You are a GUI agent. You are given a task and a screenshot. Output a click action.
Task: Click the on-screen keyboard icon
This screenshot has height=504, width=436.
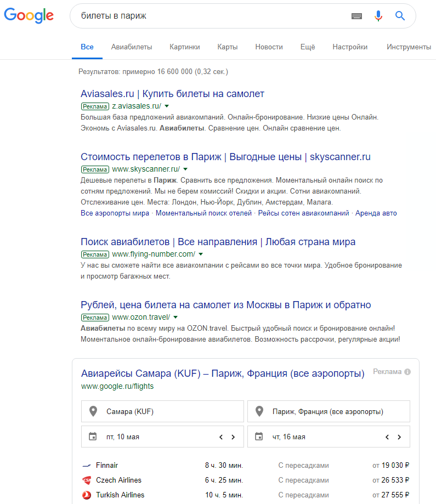click(356, 16)
